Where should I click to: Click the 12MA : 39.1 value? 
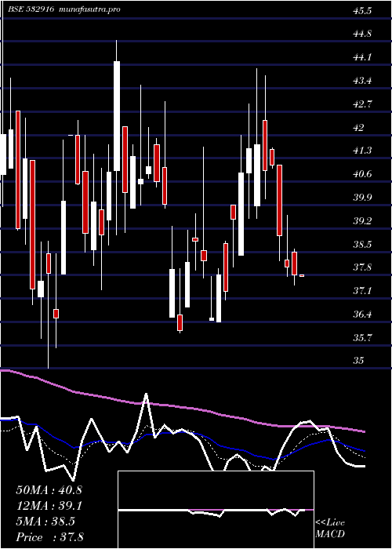49,506
